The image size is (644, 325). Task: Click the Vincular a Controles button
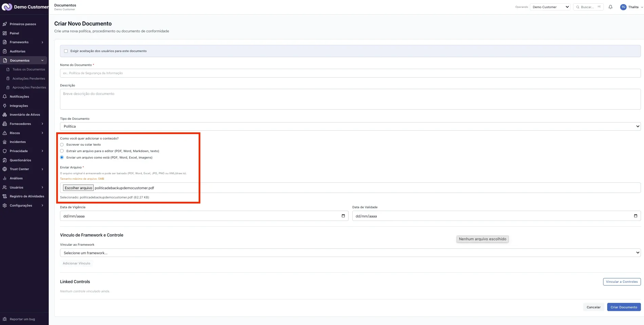point(622,282)
